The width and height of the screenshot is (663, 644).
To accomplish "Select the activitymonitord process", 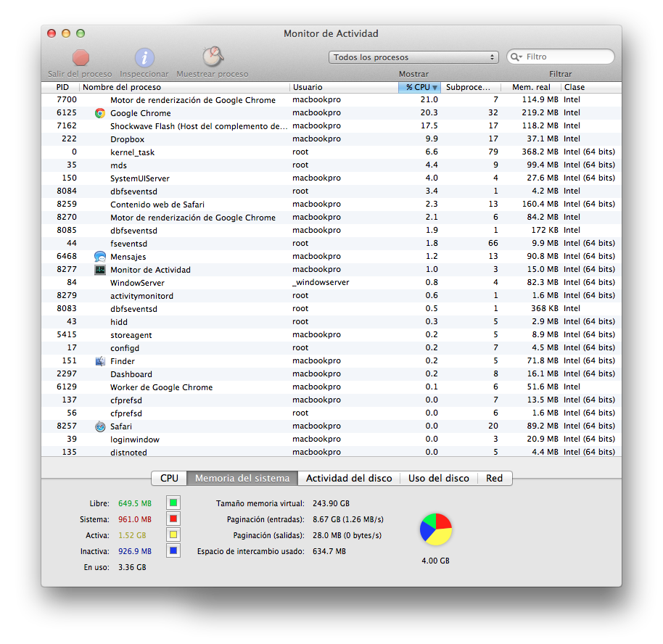I will coord(331,296).
